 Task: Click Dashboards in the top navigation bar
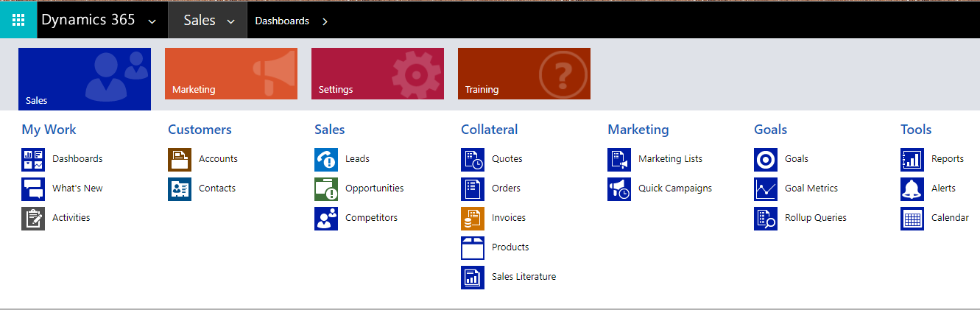(282, 21)
